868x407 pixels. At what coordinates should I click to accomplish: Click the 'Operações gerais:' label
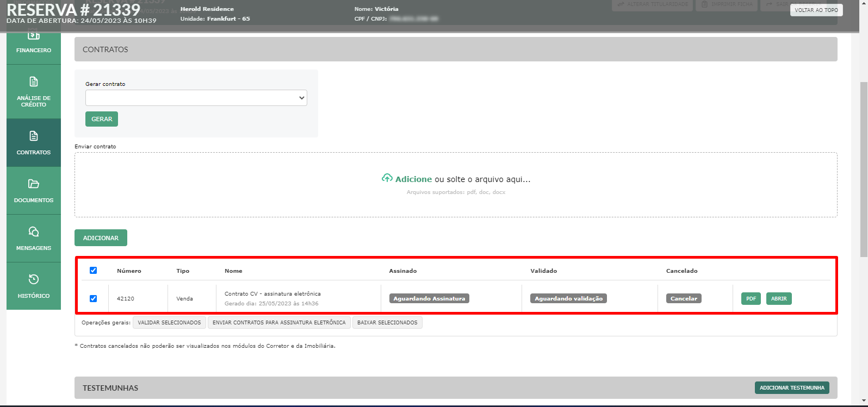coord(106,323)
